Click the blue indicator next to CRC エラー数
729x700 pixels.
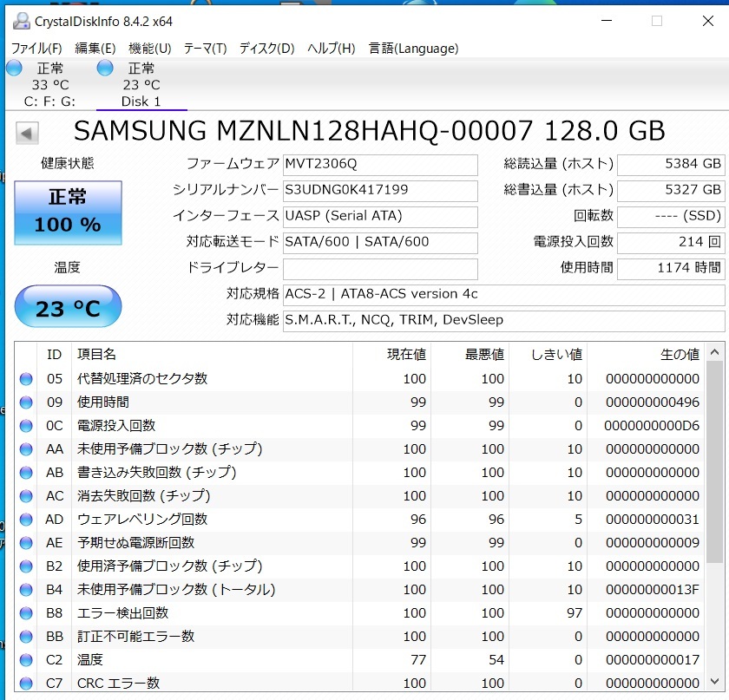pos(25,683)
